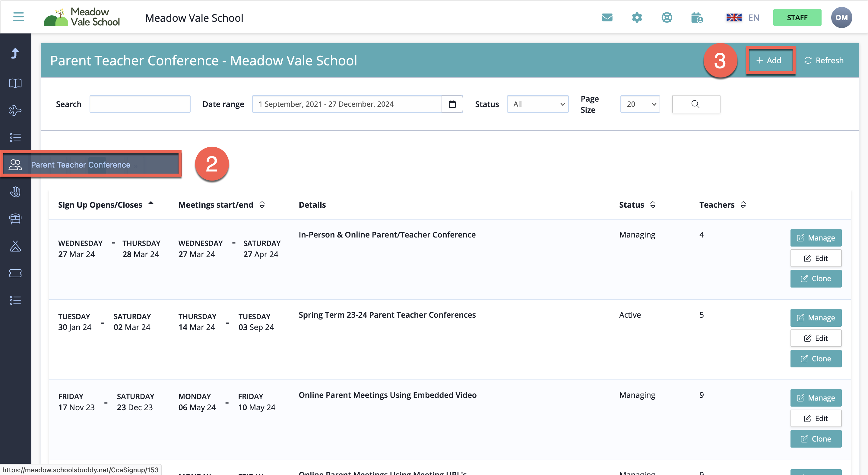
Task: Click the ticket icon in sidebar
Action: 15,273
